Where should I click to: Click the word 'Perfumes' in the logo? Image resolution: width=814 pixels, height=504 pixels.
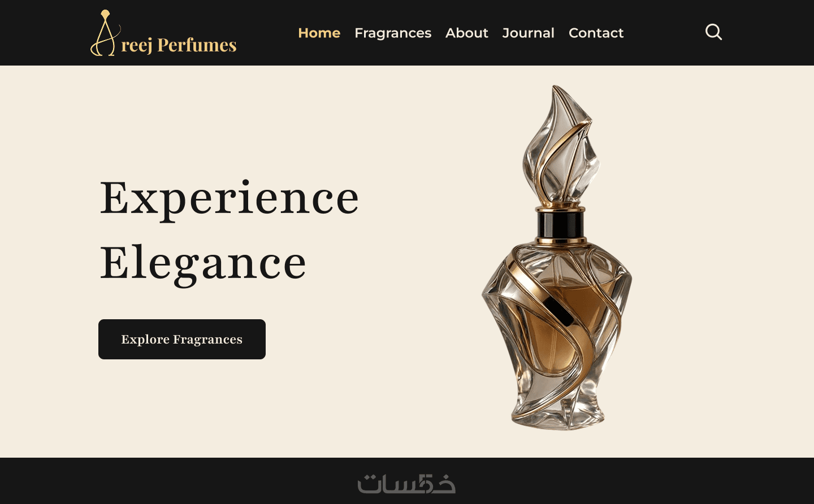(x=197, y=45)
